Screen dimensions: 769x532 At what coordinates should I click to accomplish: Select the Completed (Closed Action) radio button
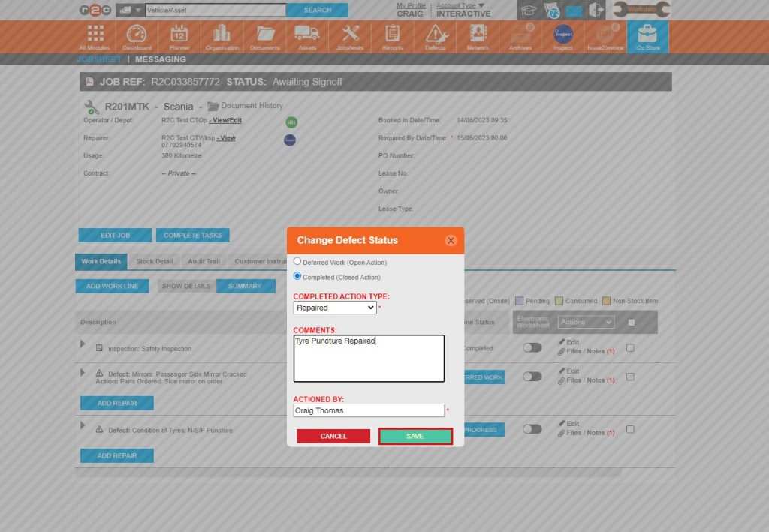[x=297, y=275]
